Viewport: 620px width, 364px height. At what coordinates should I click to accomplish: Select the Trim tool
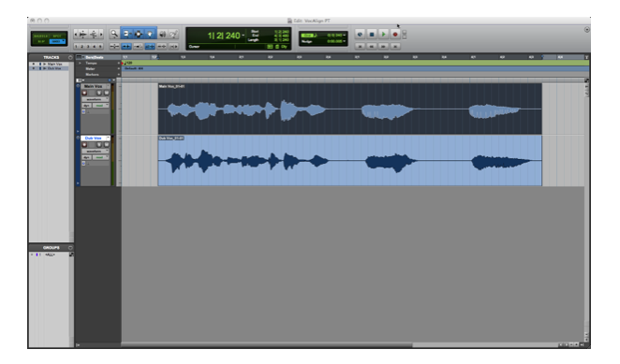click(126, 34)
